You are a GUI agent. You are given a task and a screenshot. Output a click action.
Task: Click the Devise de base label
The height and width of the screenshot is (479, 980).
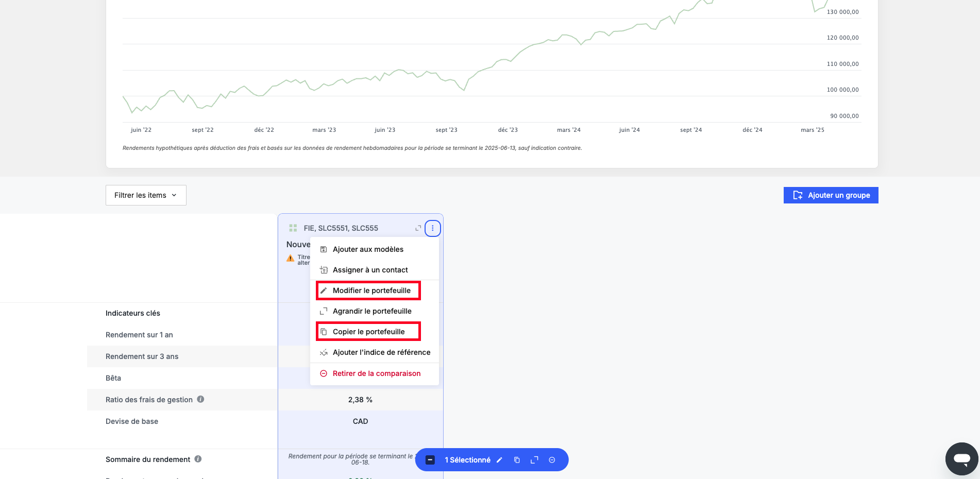(x=132, y=421)
